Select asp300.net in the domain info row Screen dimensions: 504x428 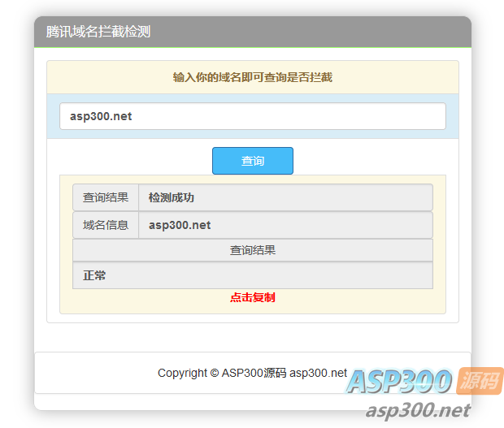[180, 225]
